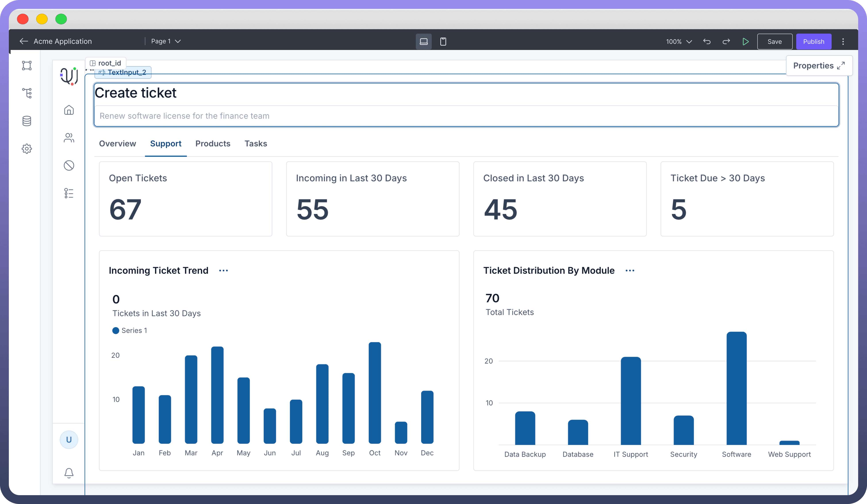Switch to the Overview tab
Screen dimensions: 867x504
coord(117,144)
